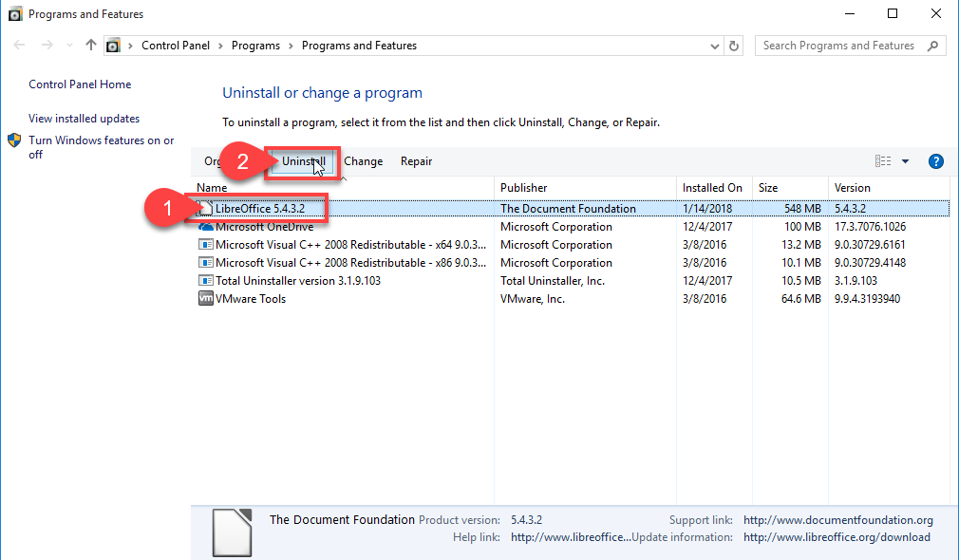This screenshot has width=959, height=560.
Task: Click the Back navigation arrow
Action: pos(19,46)
